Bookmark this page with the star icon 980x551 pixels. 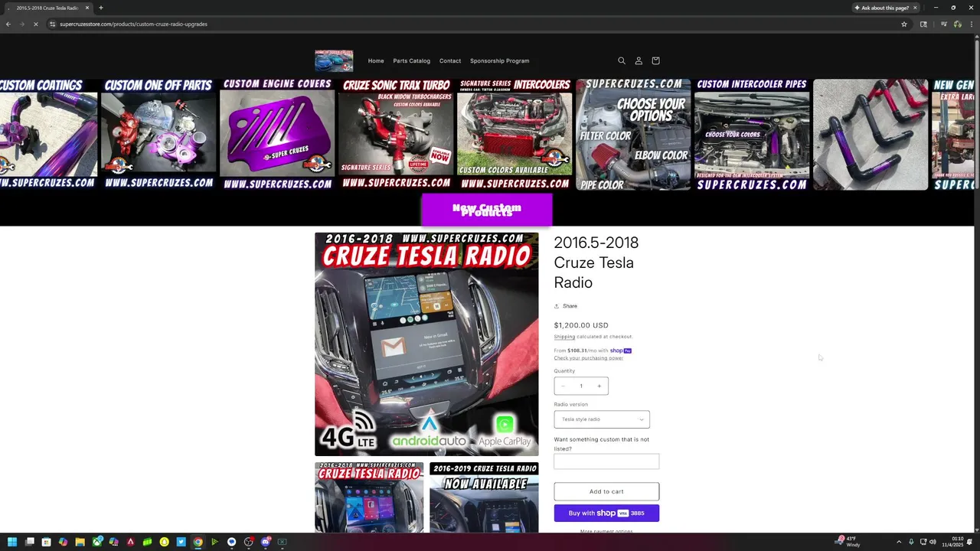tap(904, 24)
